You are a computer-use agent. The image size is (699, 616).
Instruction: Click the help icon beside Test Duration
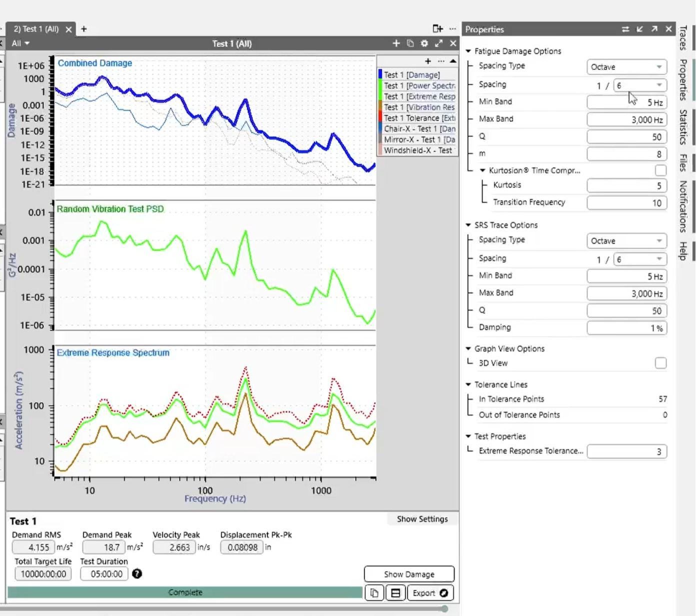[x=137, y=573]
